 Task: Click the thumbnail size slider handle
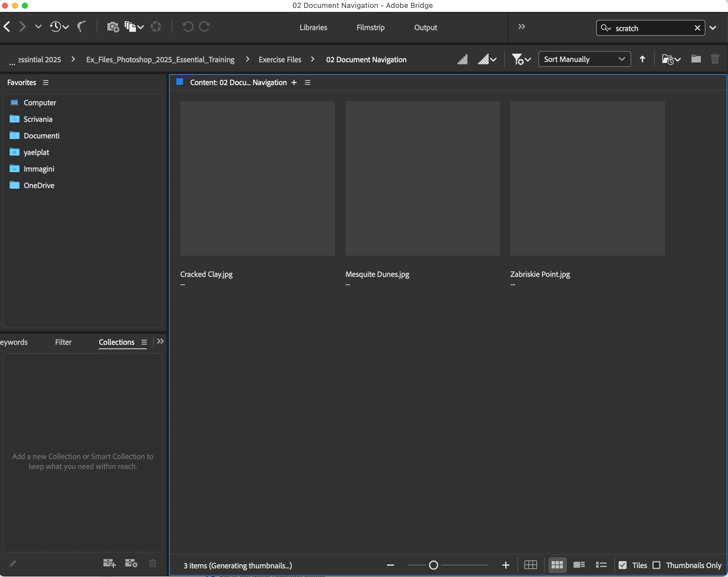click(433, 565)
